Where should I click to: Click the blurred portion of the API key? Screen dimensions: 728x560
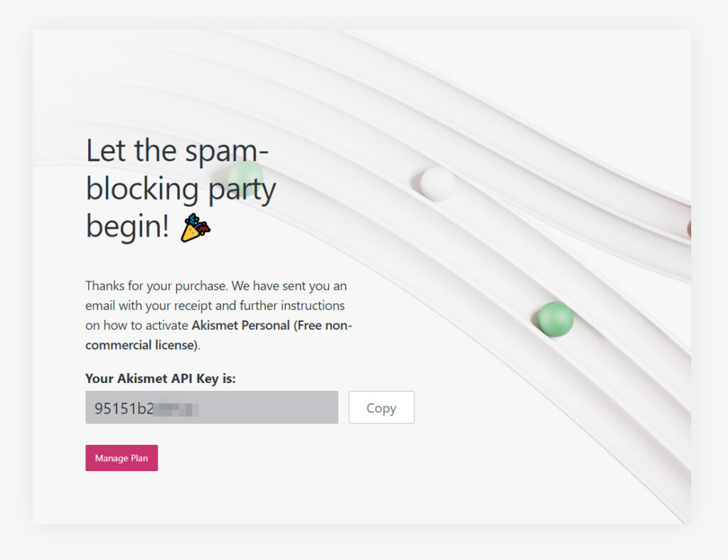click(x=177, y=409)
